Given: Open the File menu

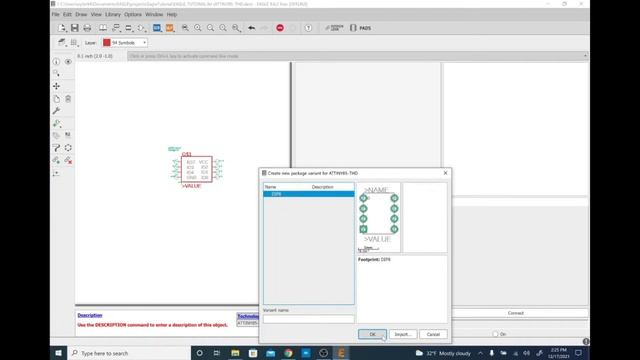Looking at the screenshot, I should tap(56, 14).
